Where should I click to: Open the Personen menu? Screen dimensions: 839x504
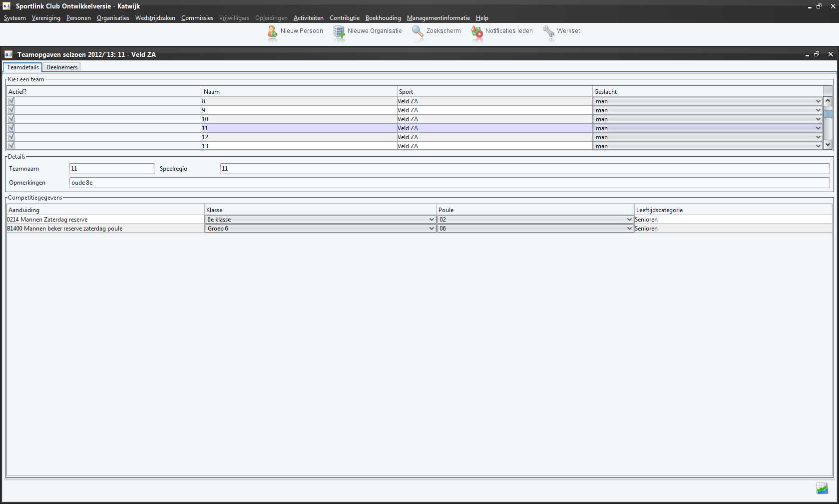click(78, 18)
